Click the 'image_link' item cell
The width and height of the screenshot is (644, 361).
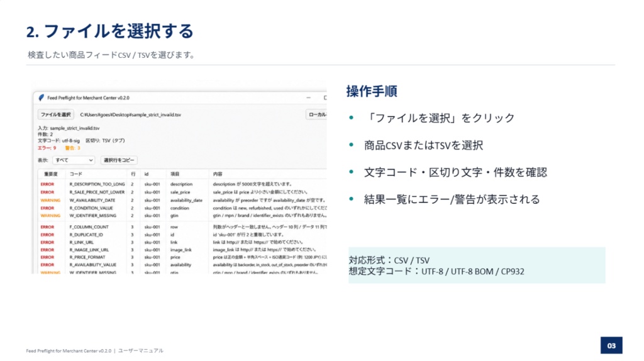pos(180,250)
